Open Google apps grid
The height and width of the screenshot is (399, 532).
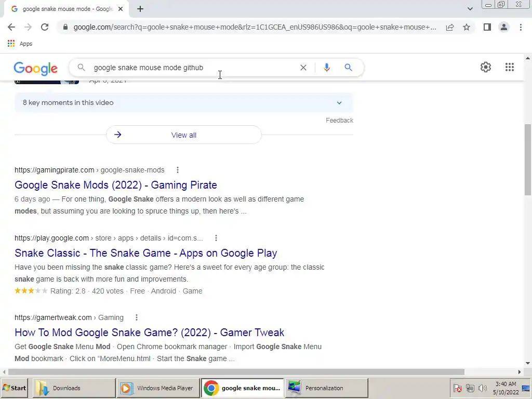click(x=510, y=67)
